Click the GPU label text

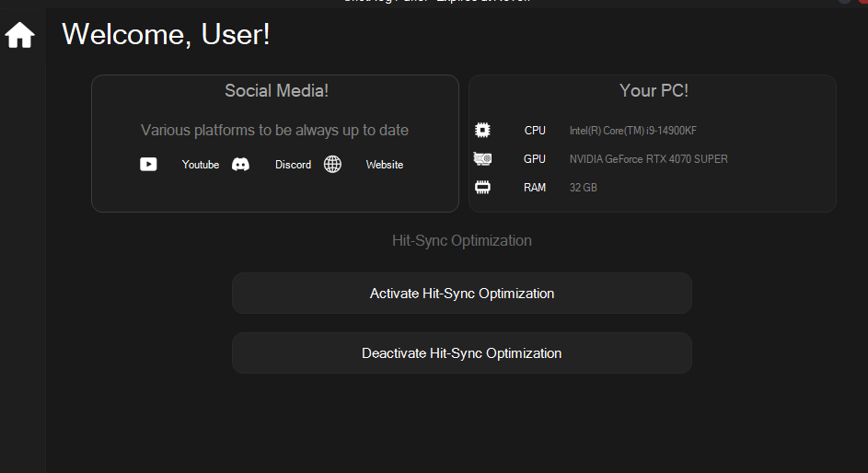click(x=534, y=159)
